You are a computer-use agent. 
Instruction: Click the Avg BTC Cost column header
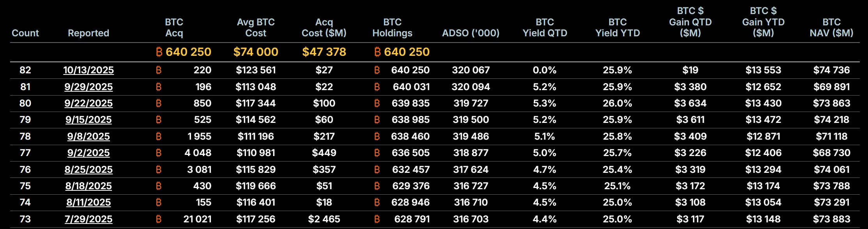[x=256, y=28]
